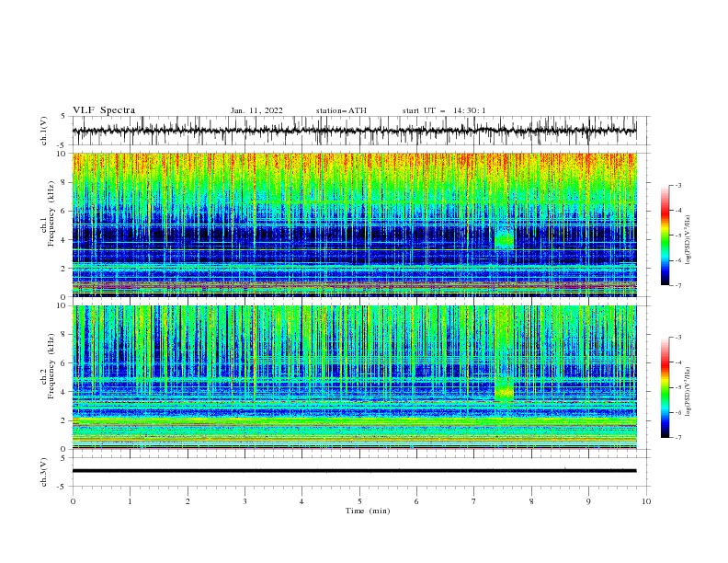The image size is (728, 563).
Task: Click the 'station=ATH' label
Action: (x=341, y=110)
